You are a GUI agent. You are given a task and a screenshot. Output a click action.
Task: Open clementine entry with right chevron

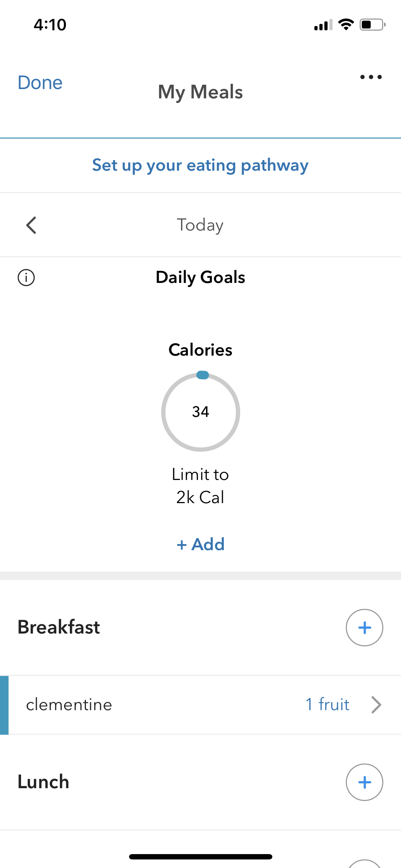pos(376,704)
